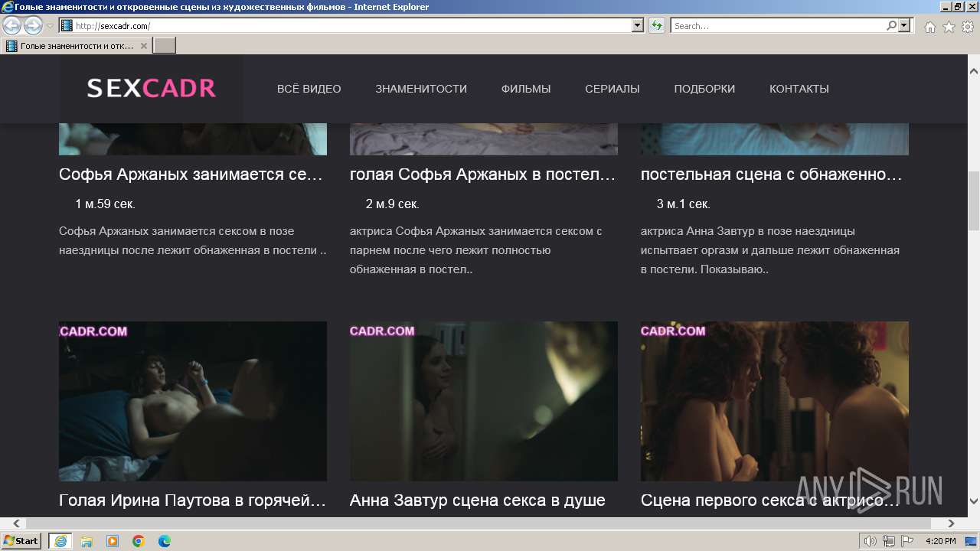
Task: Close the current browser tab
Action: 143,46
